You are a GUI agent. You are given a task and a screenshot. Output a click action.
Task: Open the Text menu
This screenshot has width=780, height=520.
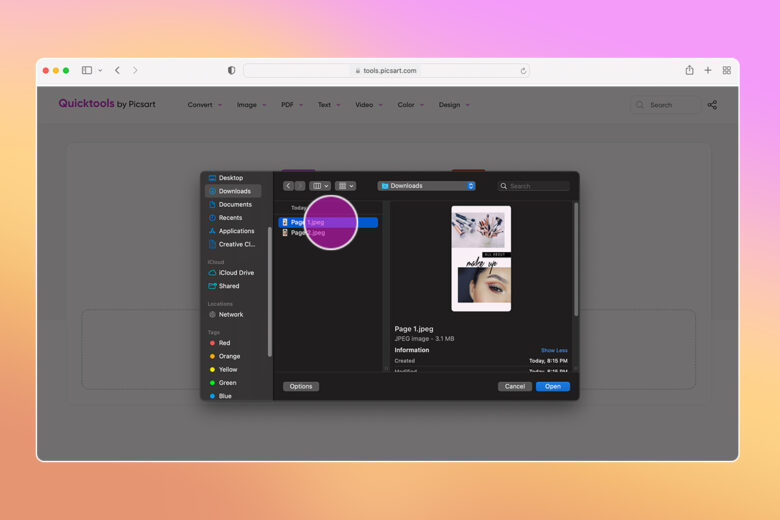pos(329,105)
